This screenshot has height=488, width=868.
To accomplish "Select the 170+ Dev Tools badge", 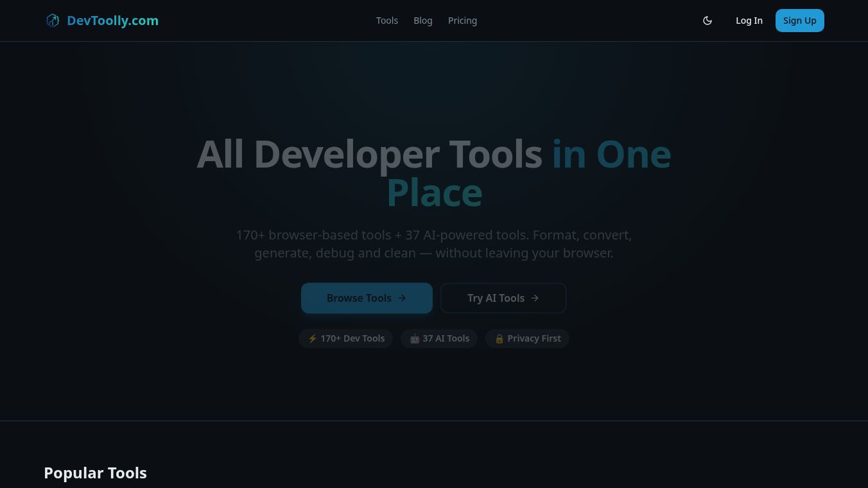I will (x=345, y=338).
